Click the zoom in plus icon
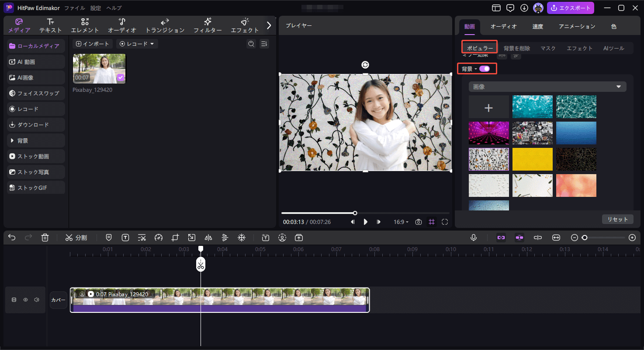Image resolution: width=644 pixels, height=350 pixels. point(632,238)
